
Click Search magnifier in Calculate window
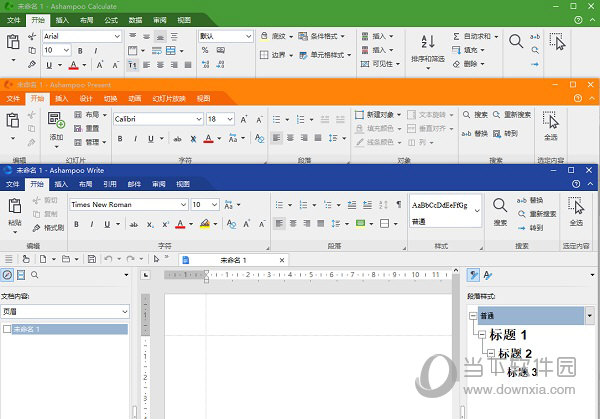coord(516,41)
